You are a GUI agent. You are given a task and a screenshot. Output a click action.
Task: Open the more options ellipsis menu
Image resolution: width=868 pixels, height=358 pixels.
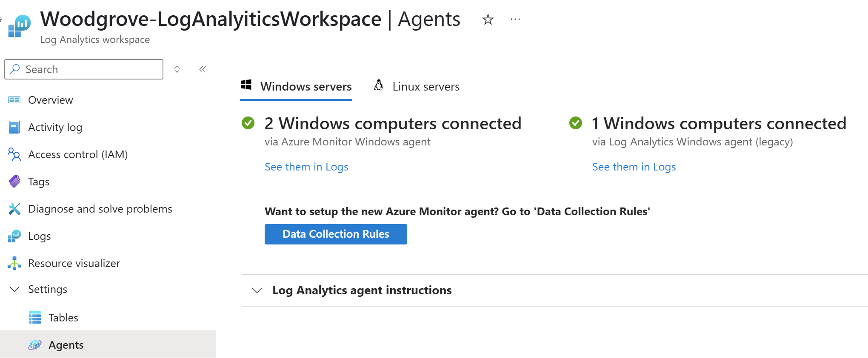(x=515, y=19)
